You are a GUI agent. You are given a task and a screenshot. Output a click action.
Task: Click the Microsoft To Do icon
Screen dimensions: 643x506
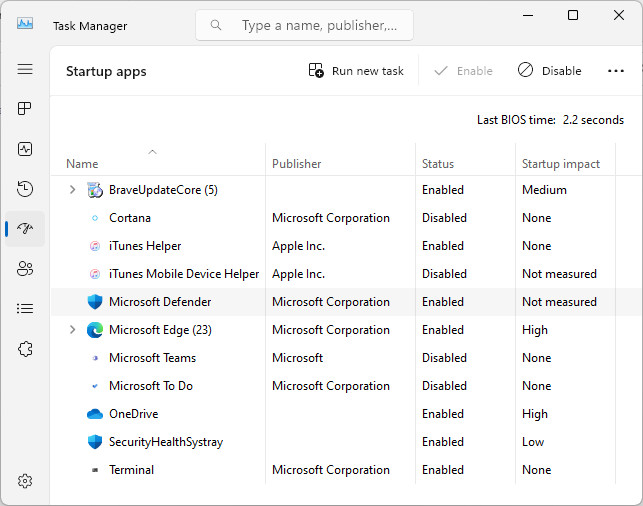95,386
